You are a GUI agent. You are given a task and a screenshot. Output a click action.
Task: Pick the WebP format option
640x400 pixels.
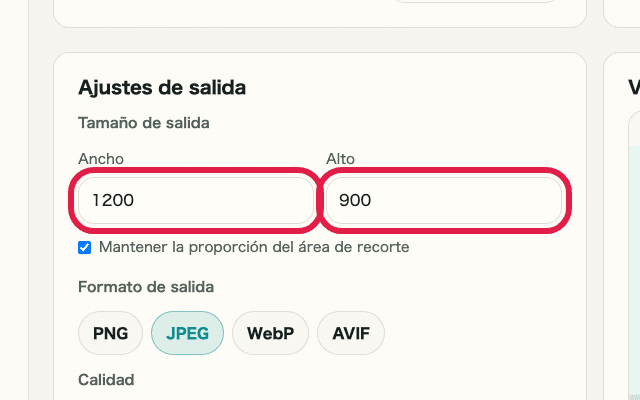270,334
